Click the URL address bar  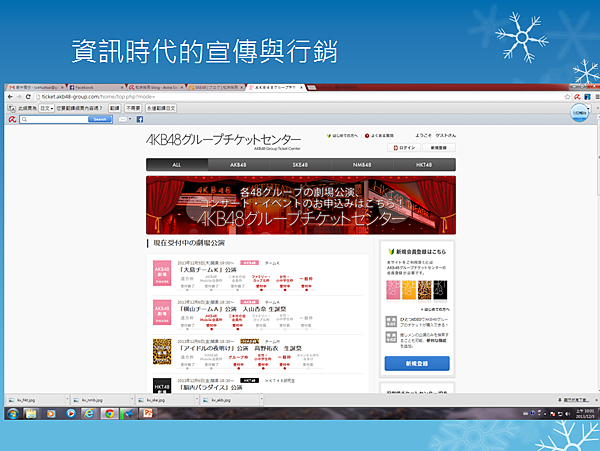[x=298, y=97]
